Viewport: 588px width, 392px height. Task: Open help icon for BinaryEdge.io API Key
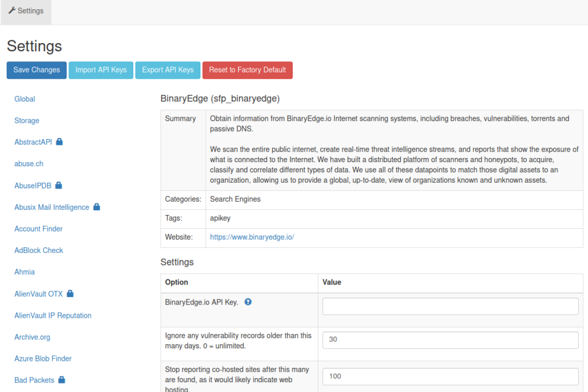pyautogui.click(x=248, y=302)
